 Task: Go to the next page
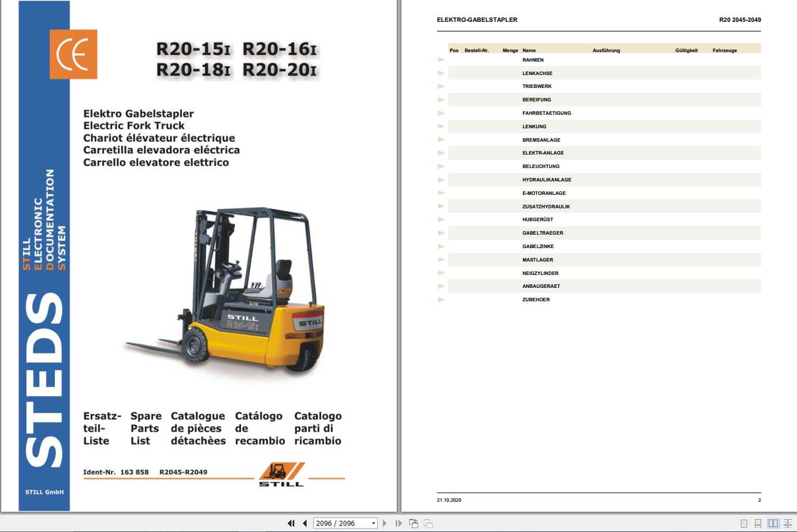[x=384, y=523]
